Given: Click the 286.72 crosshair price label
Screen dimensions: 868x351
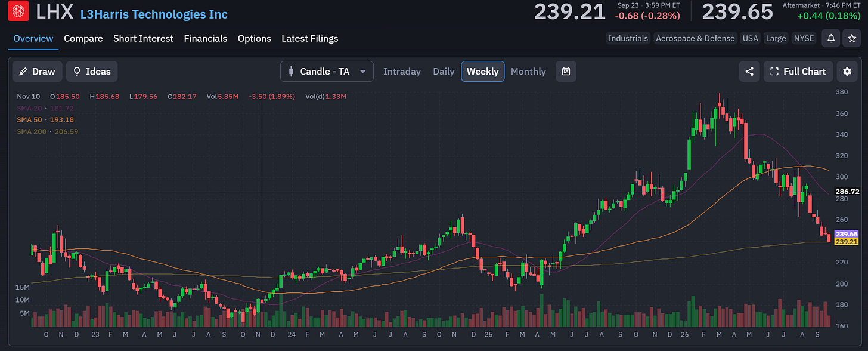Looking at the screenshot, I should 847,192.
